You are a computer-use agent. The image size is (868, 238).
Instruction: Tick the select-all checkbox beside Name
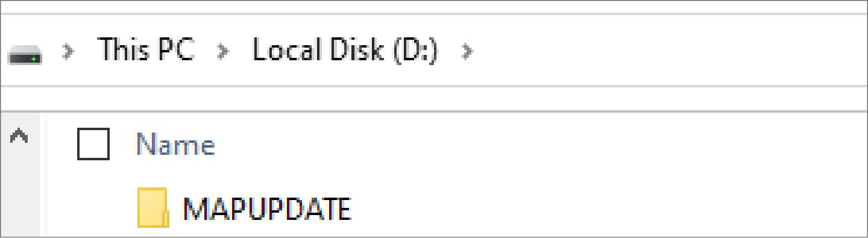[93, 144]
